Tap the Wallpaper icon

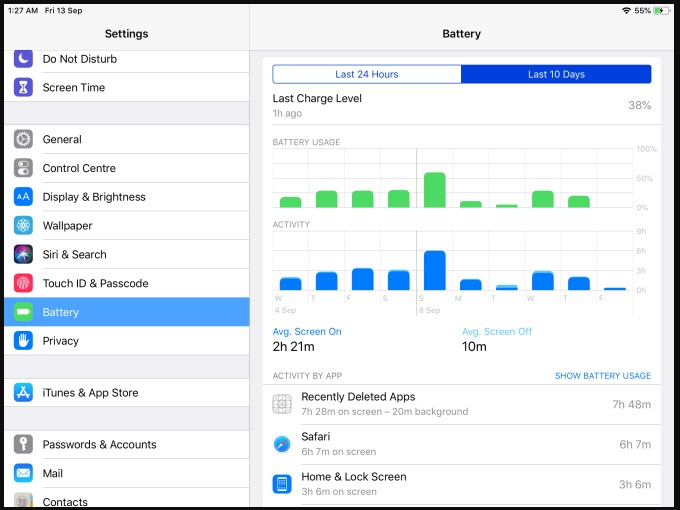click(x=24, y=226)
